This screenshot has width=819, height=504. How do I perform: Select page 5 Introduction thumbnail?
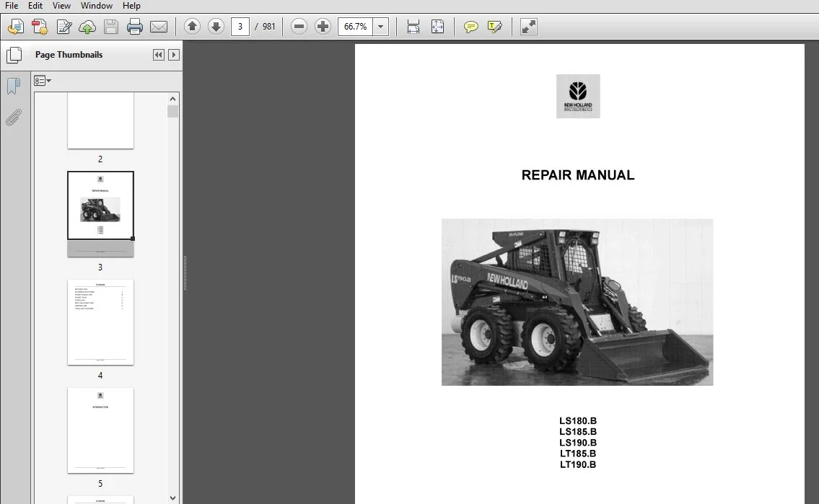(x=100, y=430)
